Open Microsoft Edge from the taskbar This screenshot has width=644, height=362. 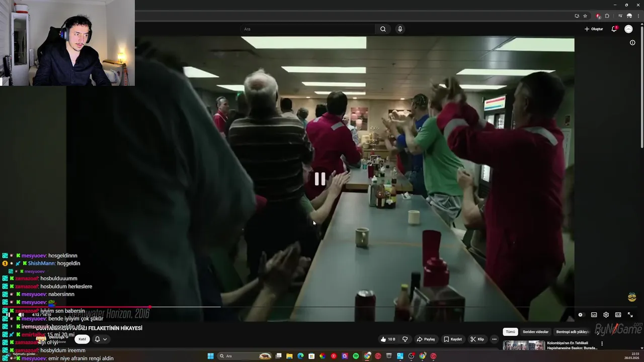300,356
